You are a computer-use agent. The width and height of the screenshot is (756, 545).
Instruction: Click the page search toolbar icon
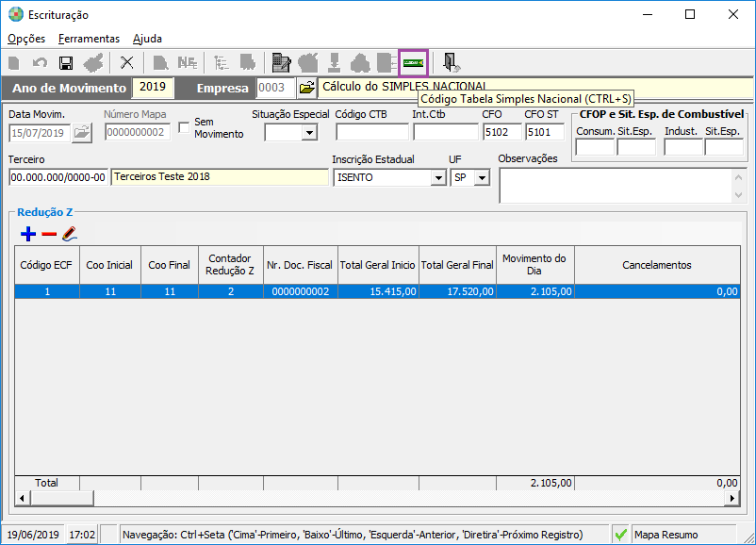[x=160, y=62]
